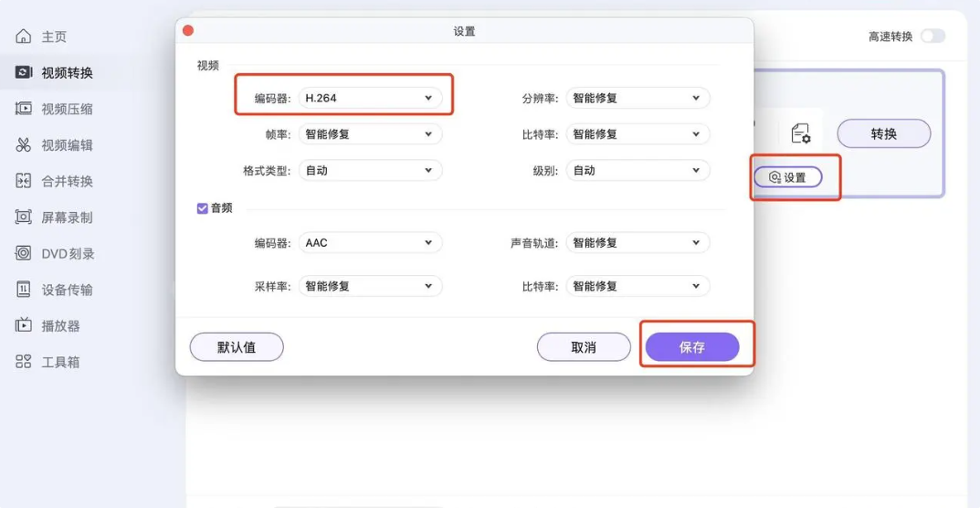Click the file settings gear icon near 转换

(801, 133)
